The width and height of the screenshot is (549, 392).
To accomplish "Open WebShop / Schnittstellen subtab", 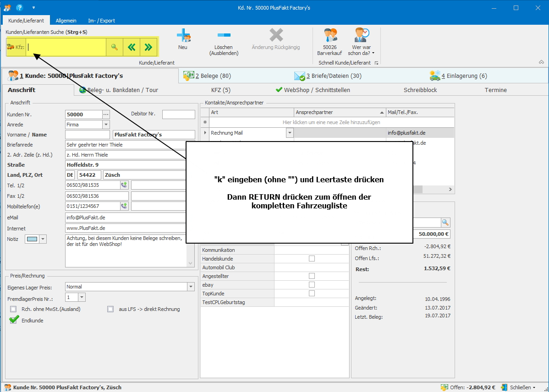I will click(313, 90).
